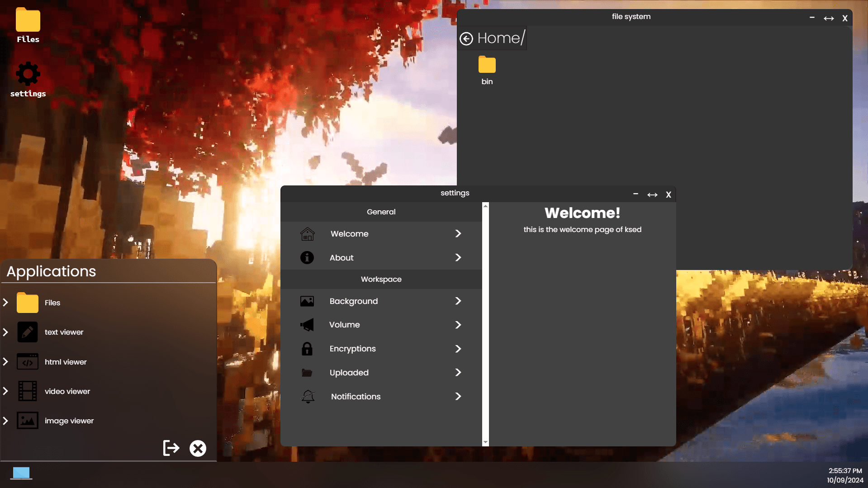868x488 pixels.
Task: Click the Encryptions lock icon
Action: [307, 349]
